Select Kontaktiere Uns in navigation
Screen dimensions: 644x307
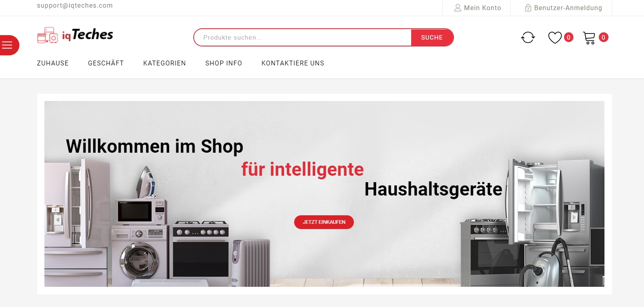293,63
